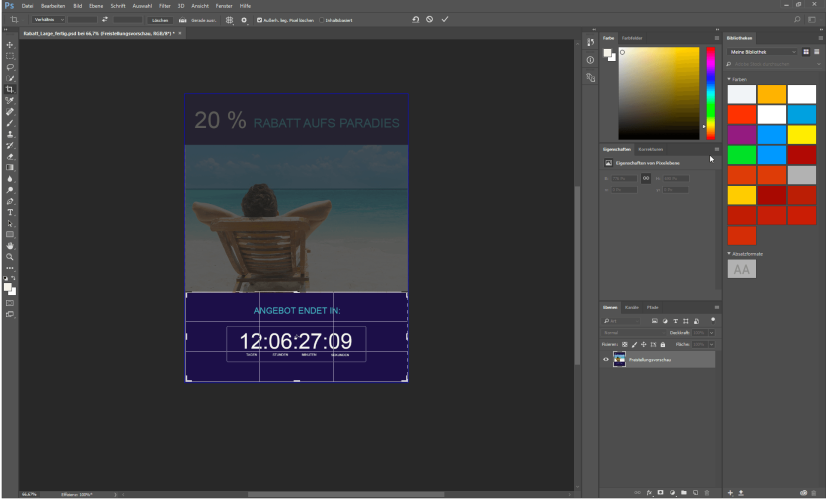Select the Eyedropper tool
This screenshot has width=826, height=500.
(9, 100)
